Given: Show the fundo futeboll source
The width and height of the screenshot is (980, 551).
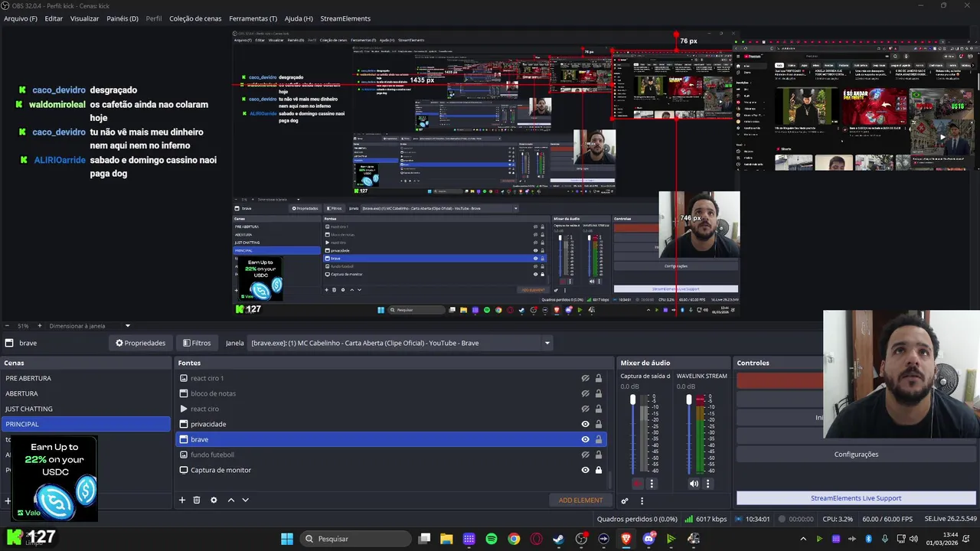Looking at the screenshot, I should pos(585,455).
